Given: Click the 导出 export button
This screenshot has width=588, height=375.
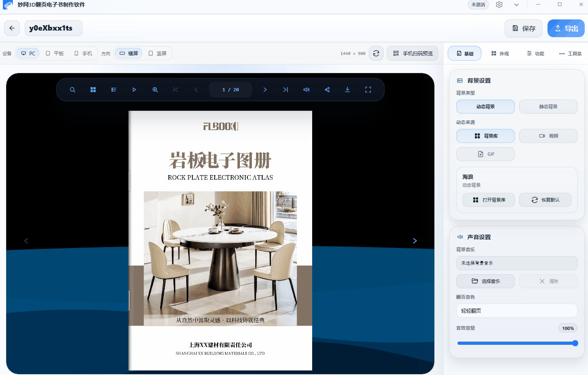Looking at the screenshot, I should 566,28.
